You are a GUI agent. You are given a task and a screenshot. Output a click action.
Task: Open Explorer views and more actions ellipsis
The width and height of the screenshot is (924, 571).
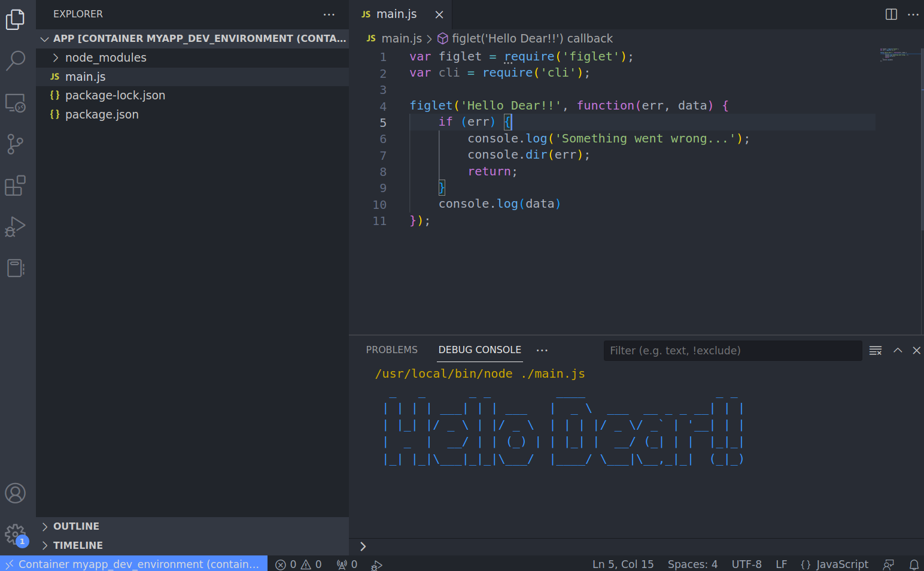329,14
